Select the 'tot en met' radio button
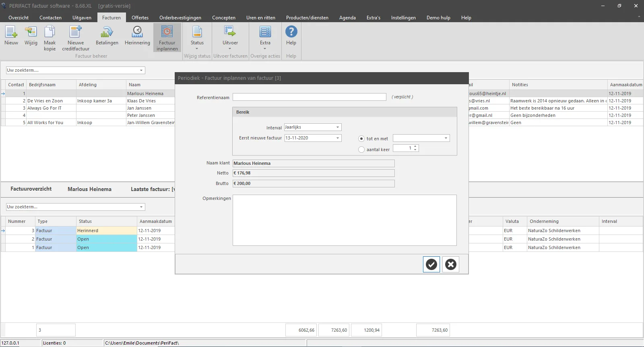Viewport: 644px width, 347px height. click(361, 139)
